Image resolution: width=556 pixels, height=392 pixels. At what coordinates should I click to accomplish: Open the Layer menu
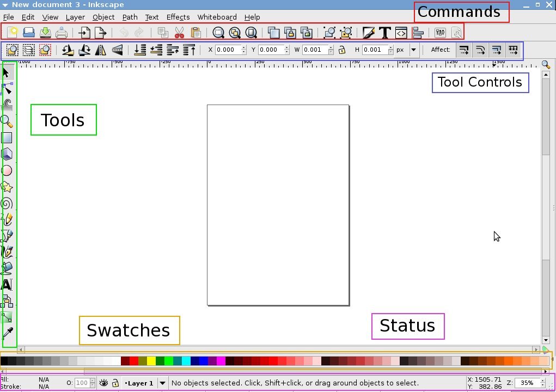[75, 17]
